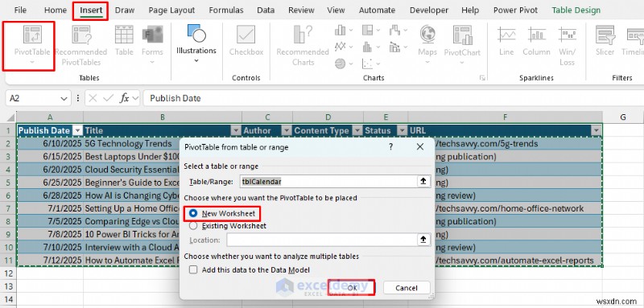Viewport: 644px width, 308px height.
Task: Open the Status column filter dropdown
Action: tap(402, 131)
